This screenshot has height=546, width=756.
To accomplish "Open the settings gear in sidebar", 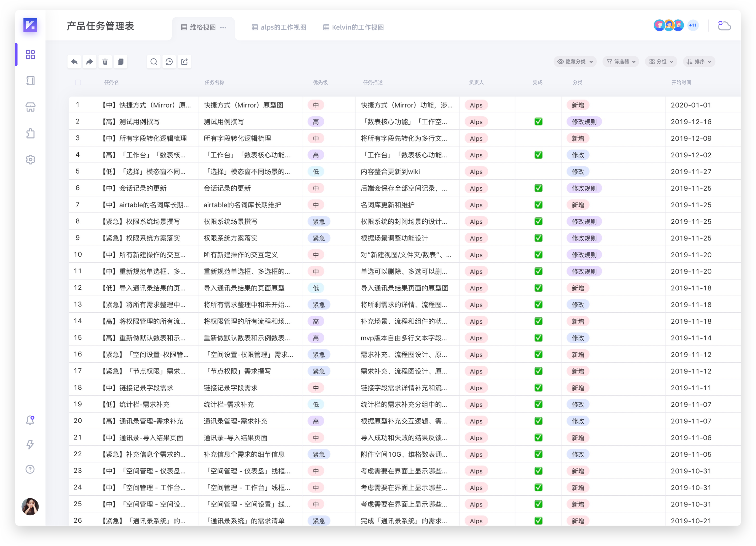I will (30, 160).
